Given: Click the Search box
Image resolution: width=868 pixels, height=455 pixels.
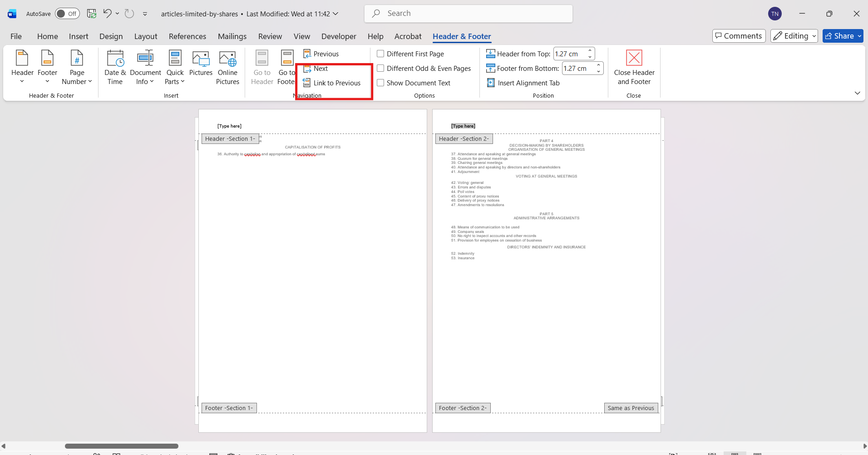Looking at the screenshot, I should coord(469,14).
